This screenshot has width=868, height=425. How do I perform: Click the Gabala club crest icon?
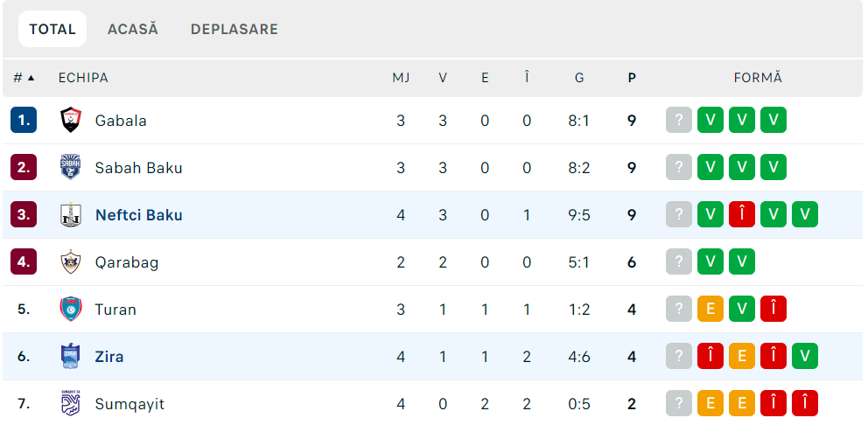(x=71, y=120)
